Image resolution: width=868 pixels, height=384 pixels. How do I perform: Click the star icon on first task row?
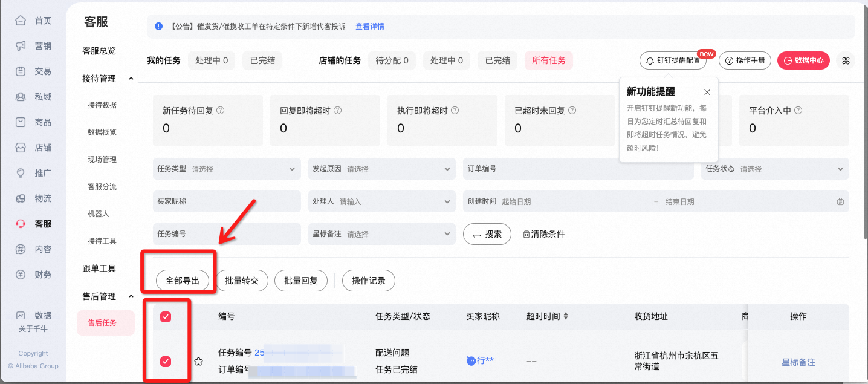tap(198, 362)
